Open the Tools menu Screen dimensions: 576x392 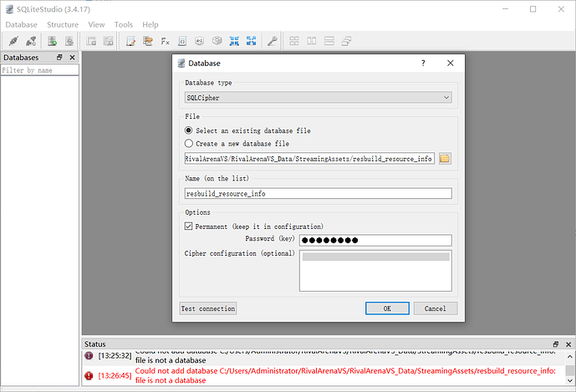pos(124,25)
